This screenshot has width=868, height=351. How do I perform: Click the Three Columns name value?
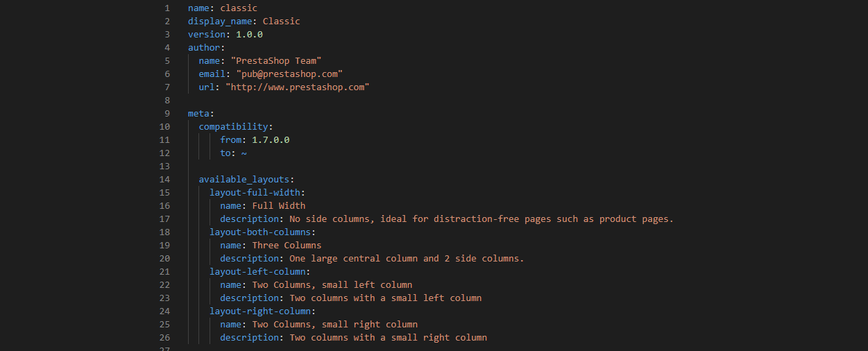pos(287,246)
